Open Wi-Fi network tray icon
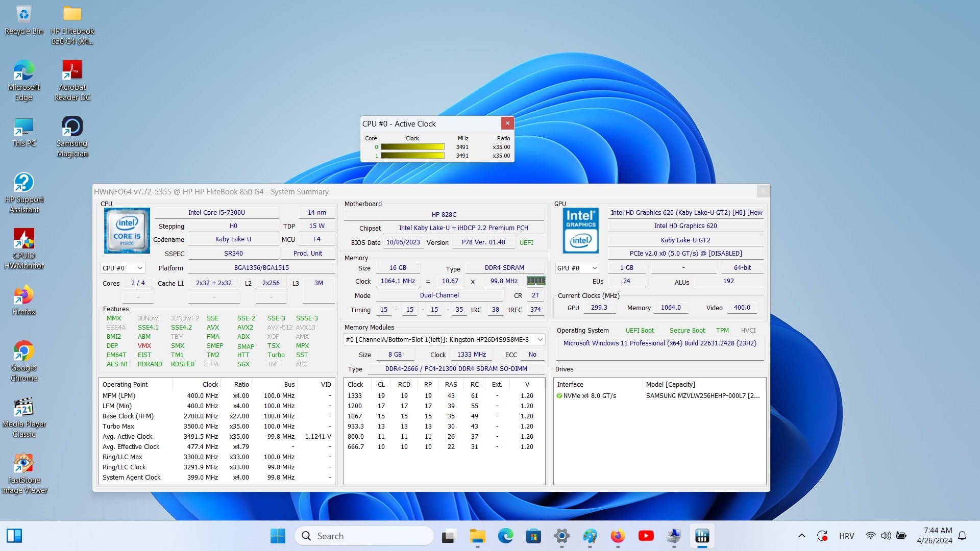This screenshot has height=551, width=980. [x=871, y=536]
